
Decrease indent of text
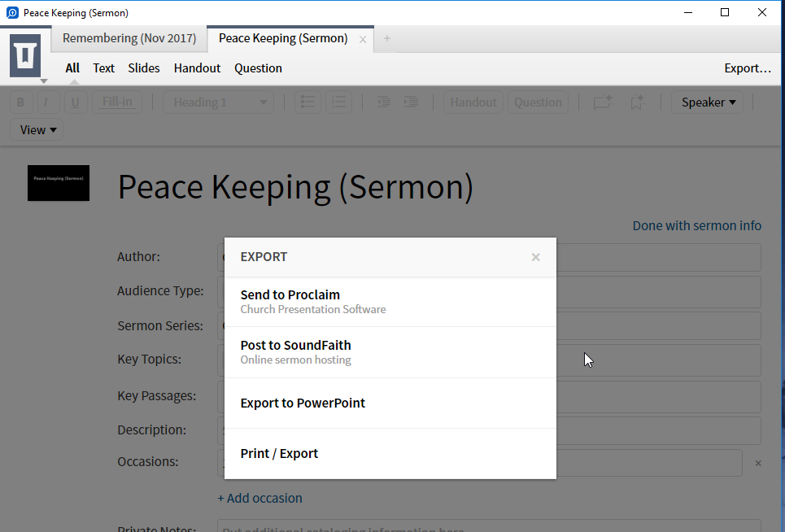click(383, 102)
